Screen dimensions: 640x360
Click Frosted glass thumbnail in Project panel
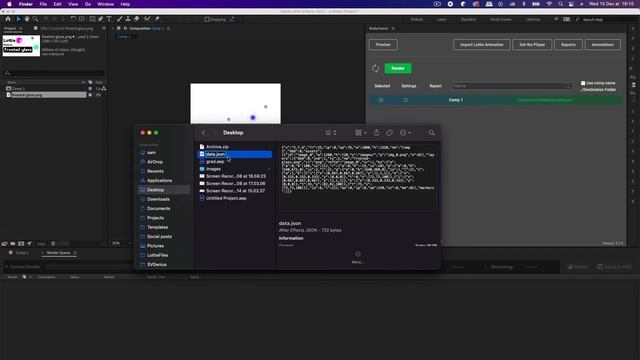pyautogui.click(x=21, y=45)
